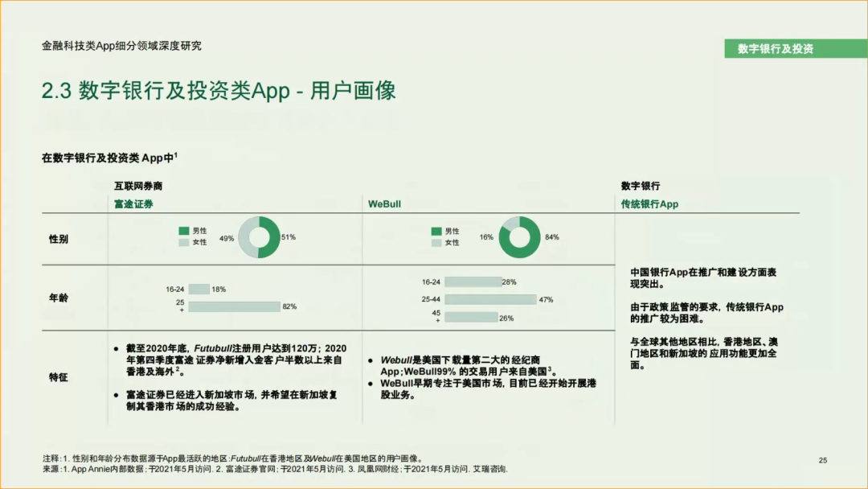Click the WeBull 16-24 age bar
The height and width of the screenshot is (489, 868).
pyautogui.click(x=473, y=281)
